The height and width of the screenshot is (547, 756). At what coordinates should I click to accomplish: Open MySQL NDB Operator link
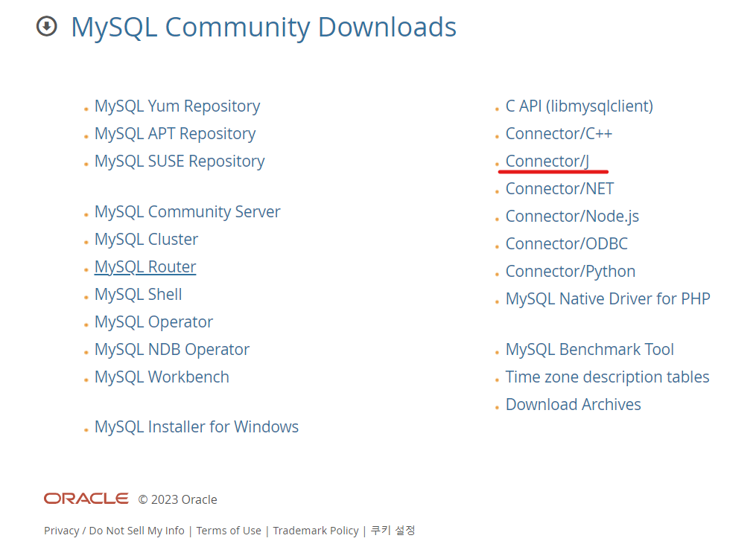pos(171,349)
